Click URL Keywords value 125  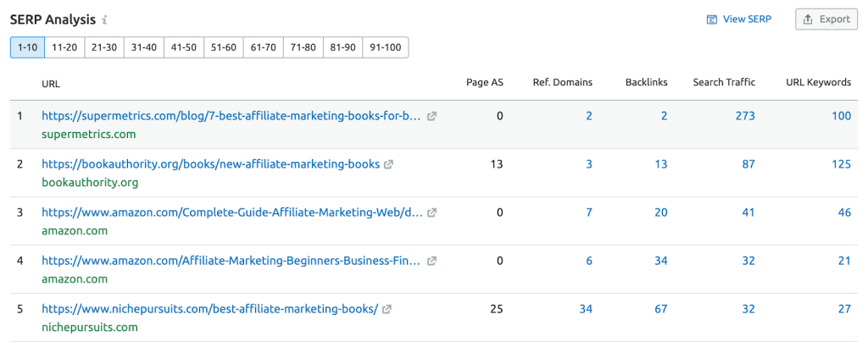click(x=843, y=164)
